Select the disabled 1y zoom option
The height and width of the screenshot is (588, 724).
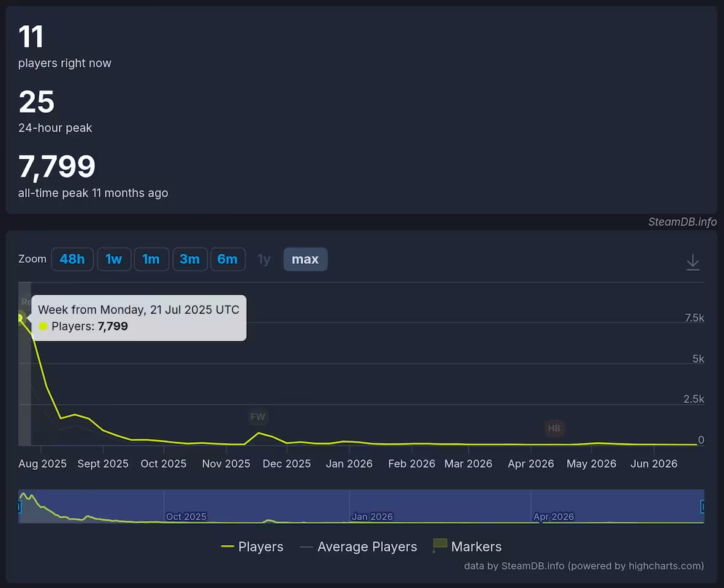point(264,259)
